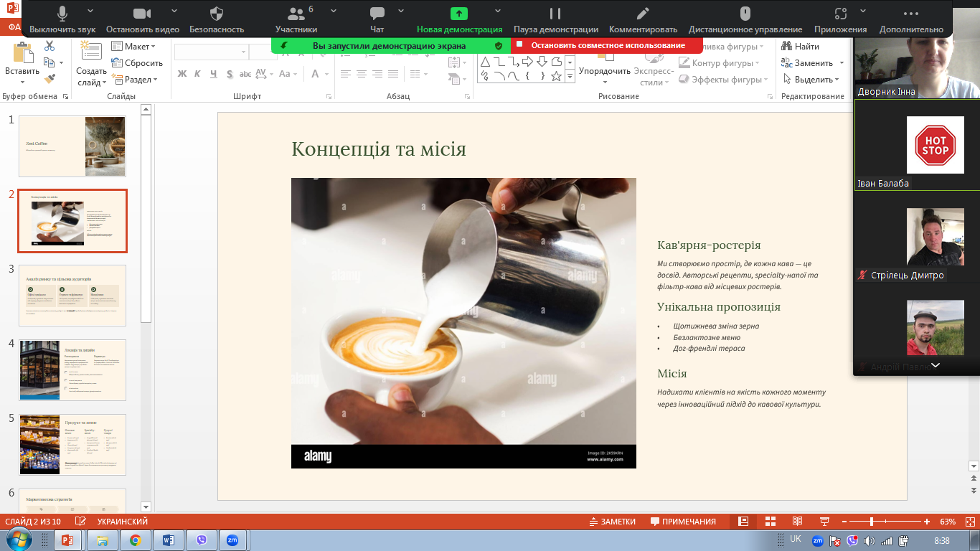The image size is (980, 551).
Task: Click Stop sharing red button
Action: 607,45
